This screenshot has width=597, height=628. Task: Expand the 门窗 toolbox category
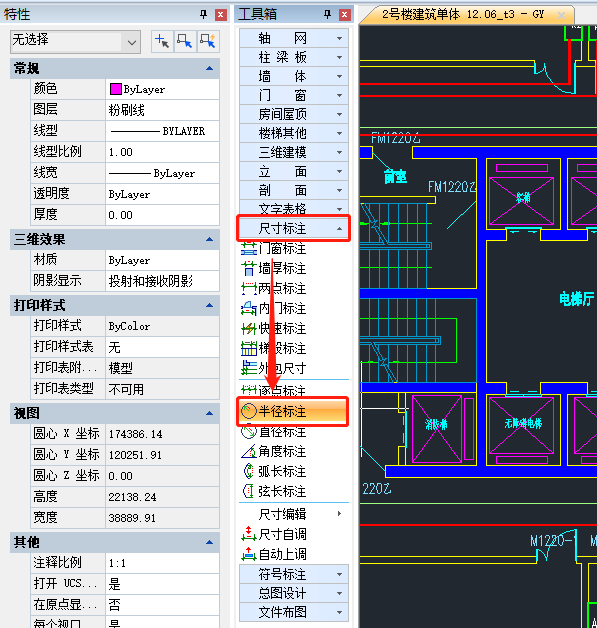(294, 95)
